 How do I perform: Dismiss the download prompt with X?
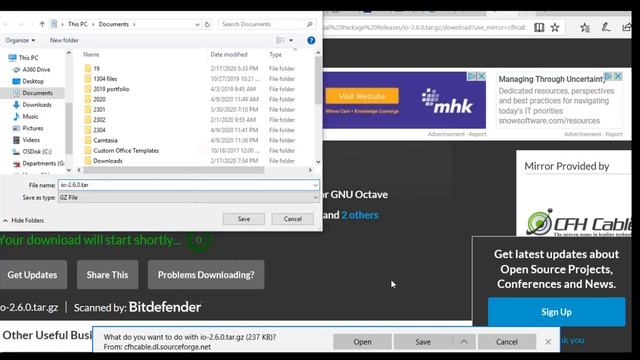(548, 342)
